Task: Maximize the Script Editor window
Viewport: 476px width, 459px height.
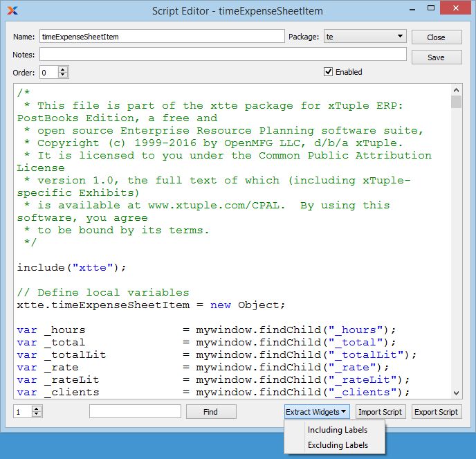Action: 431,8
